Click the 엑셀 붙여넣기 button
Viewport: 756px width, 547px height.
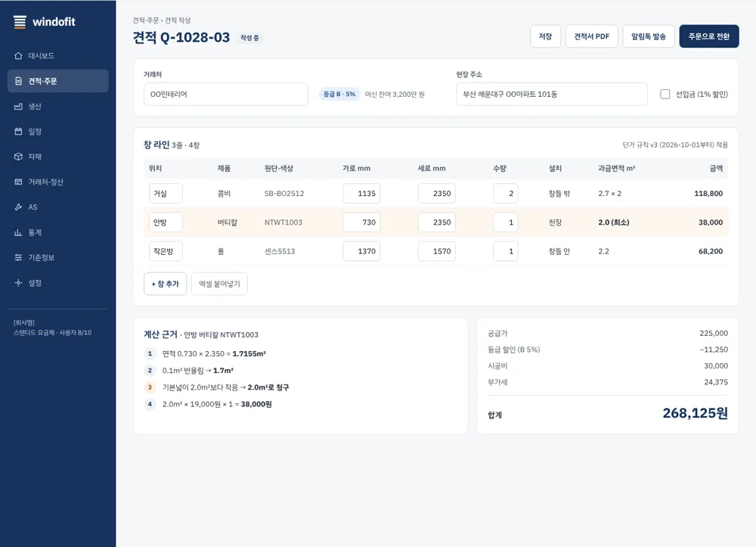219,284
